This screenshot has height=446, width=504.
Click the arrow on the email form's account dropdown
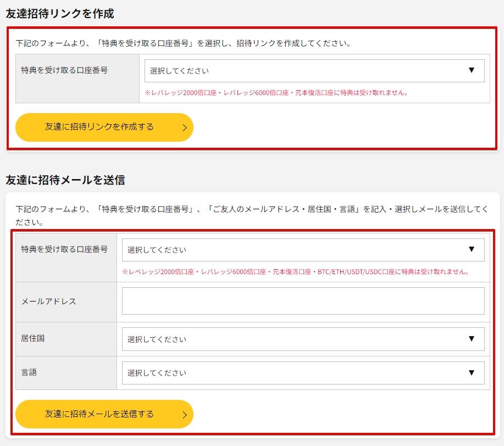pos(473,249)
